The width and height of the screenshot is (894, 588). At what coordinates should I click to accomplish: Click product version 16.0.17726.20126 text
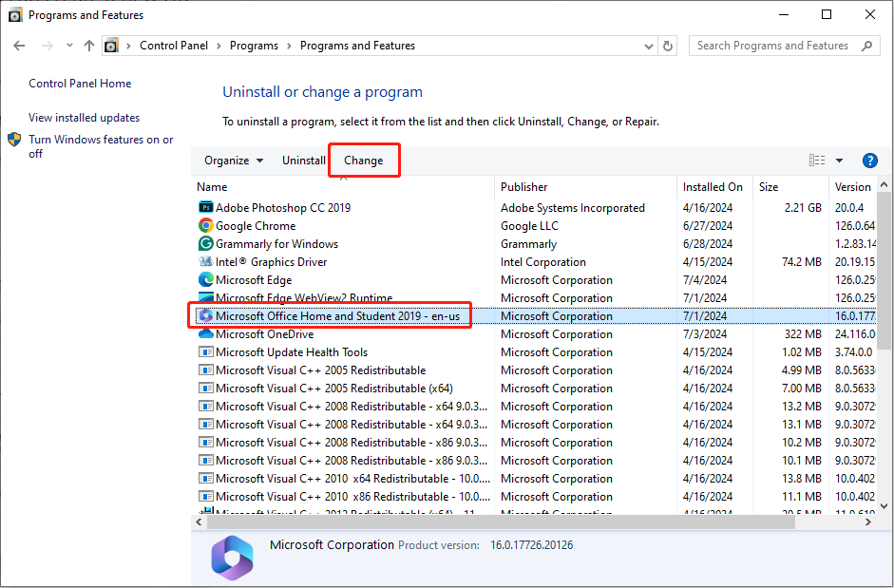click(531, 545)
